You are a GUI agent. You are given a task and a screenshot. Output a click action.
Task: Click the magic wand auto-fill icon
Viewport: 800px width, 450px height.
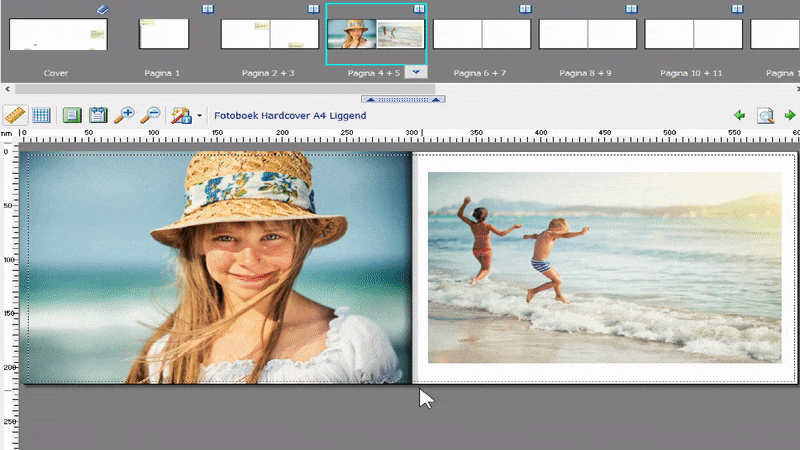tap(181, 115)
